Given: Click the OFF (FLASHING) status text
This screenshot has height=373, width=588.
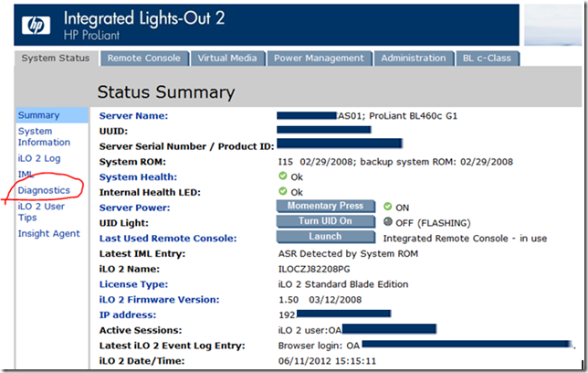Looking at the screenshot, I should (433, 223).
